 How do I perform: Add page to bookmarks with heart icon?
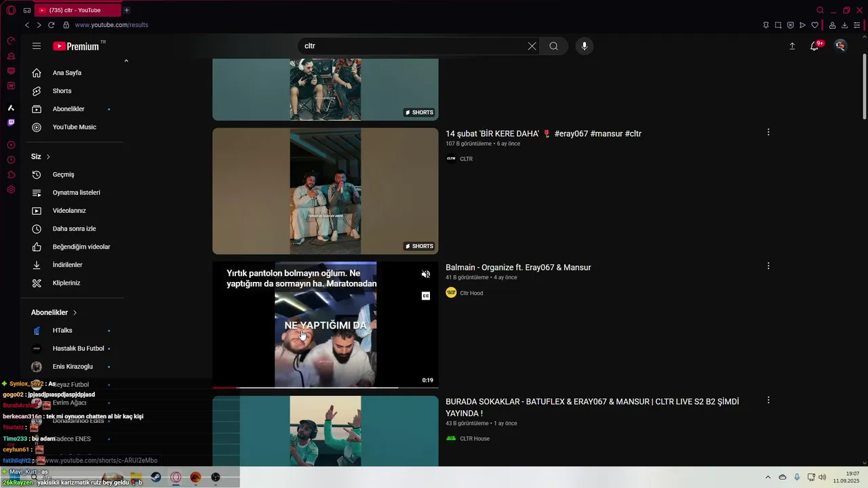tap(814, 25)
